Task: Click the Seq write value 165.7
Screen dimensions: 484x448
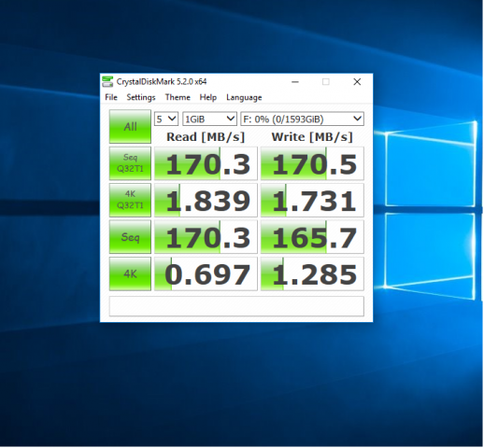Action: [312, 237]
